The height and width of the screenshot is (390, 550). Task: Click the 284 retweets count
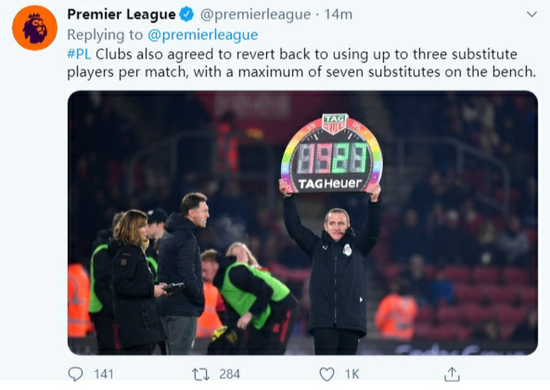point(230,374)
